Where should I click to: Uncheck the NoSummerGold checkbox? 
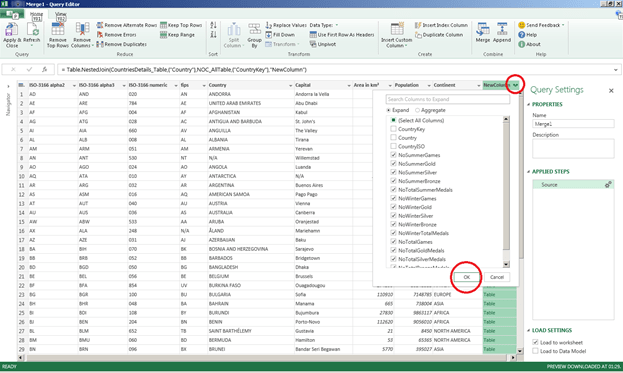pyautogui.click(x=393, y=164)
